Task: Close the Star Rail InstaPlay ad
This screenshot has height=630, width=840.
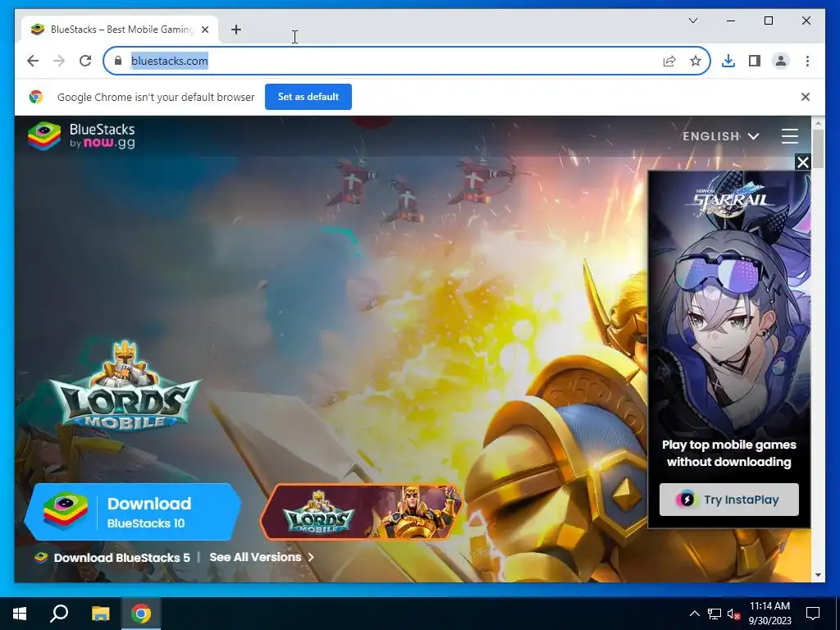Action: pyautogui.click(x=802, y=162)
